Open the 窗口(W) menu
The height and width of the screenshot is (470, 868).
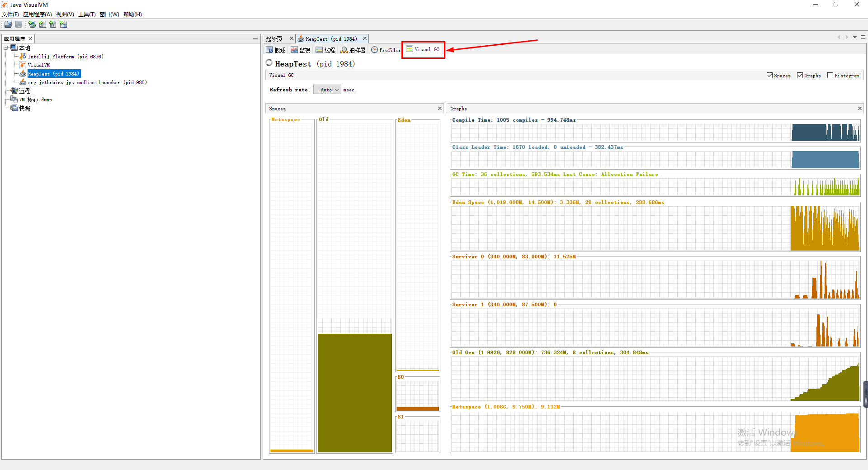coord(109,14)
